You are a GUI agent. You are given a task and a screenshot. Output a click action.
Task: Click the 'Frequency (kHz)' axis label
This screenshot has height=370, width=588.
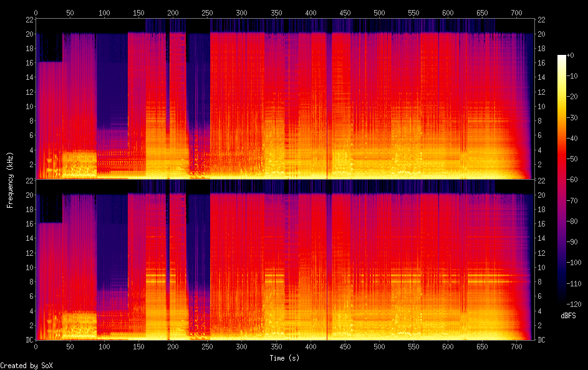pyautogui.click(x=10, y=180)
